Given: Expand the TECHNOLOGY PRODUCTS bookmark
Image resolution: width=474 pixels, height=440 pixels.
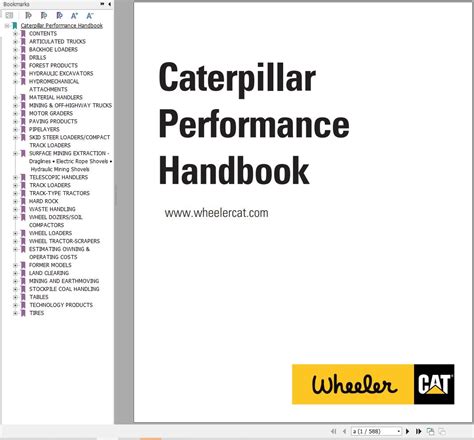Looking at the screenshot, I should (x=15, y=305).
